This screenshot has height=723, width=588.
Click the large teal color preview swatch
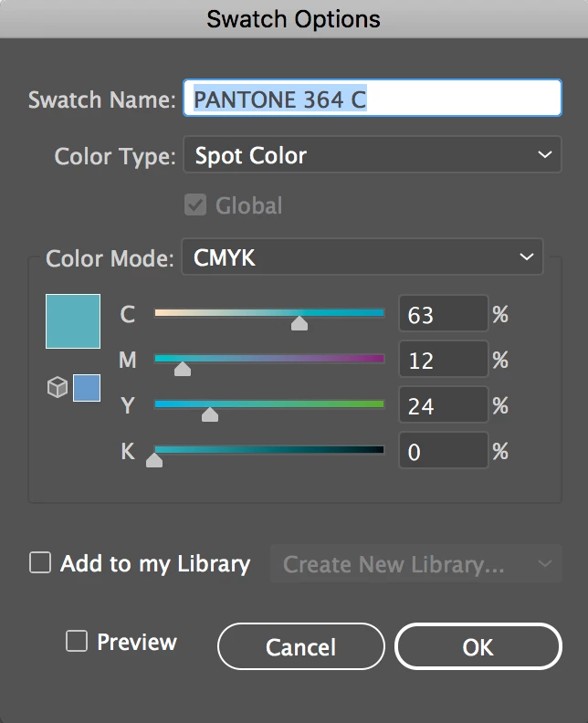pyautogui.click(x=73, y=320)
